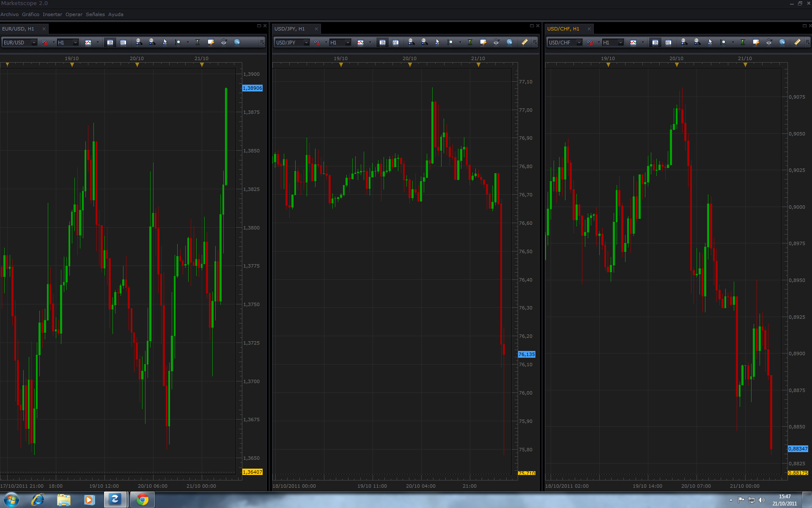812x508 pixels.
Task: Toggle A price mode on USD/JPY chart
Action: [395, 42]
